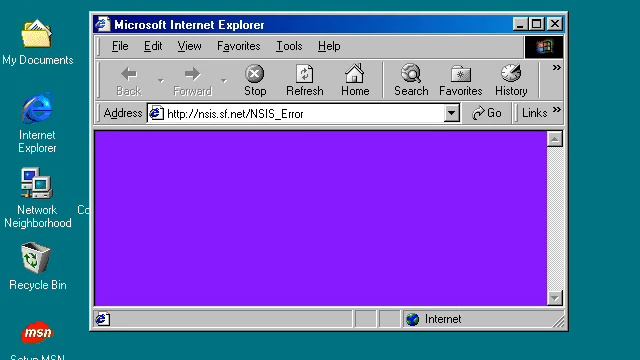Click the scrollbar up arrow
Viewport: 640px width, 360px height.
pos(555,139)
